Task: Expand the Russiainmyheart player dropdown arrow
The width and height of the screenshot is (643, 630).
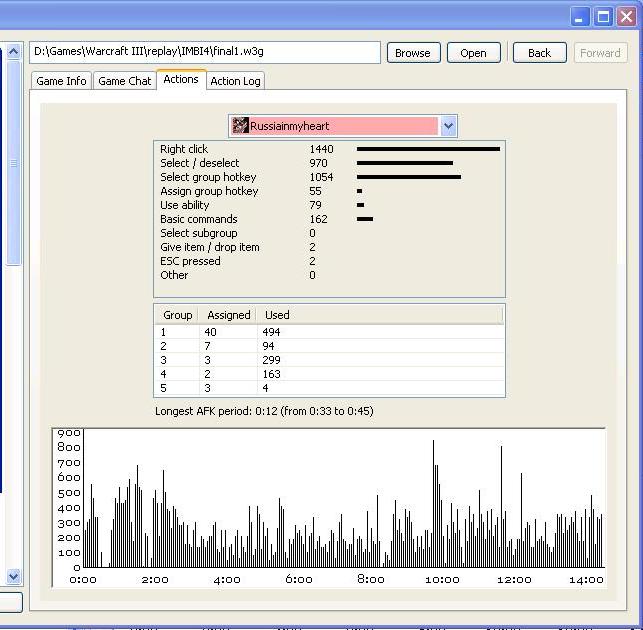Action: [x=449, y=126]
